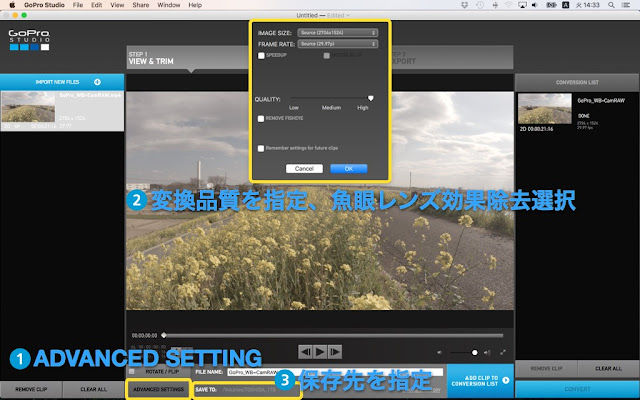
Task: Click the system volume speaker icon
Action: (535, 5)
